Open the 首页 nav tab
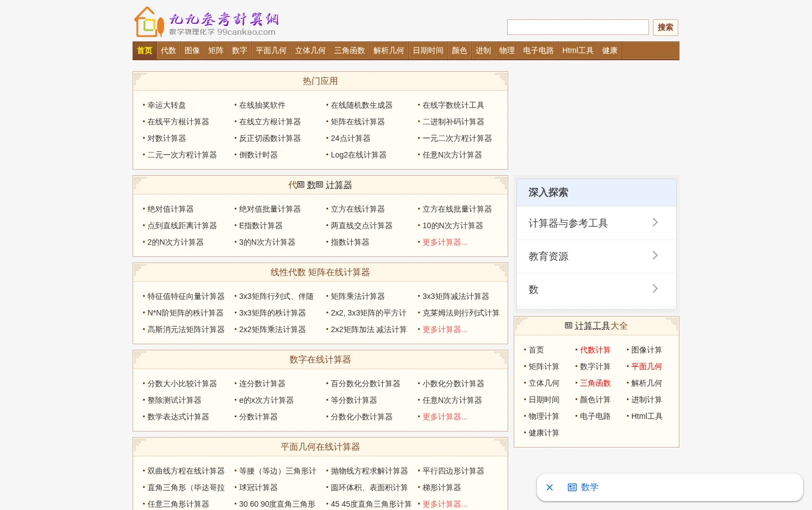The width and height of the screenshot is (812, 510). click(x=145, y=50)
